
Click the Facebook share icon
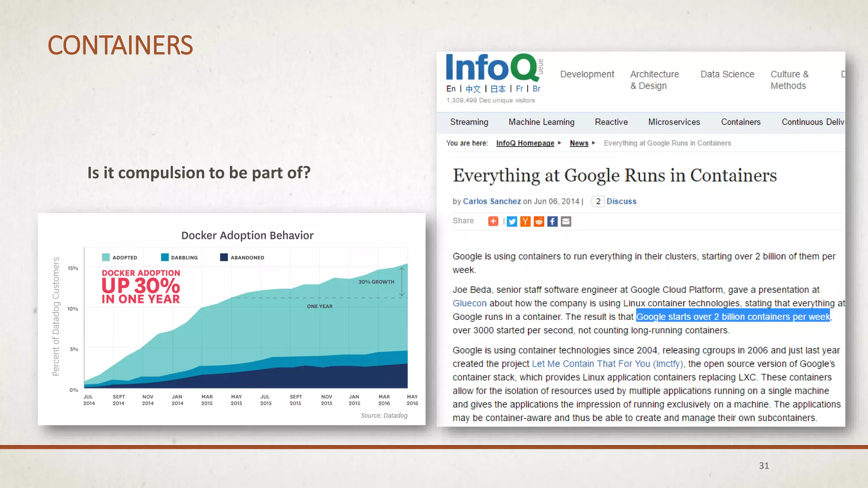coord(552,222)
